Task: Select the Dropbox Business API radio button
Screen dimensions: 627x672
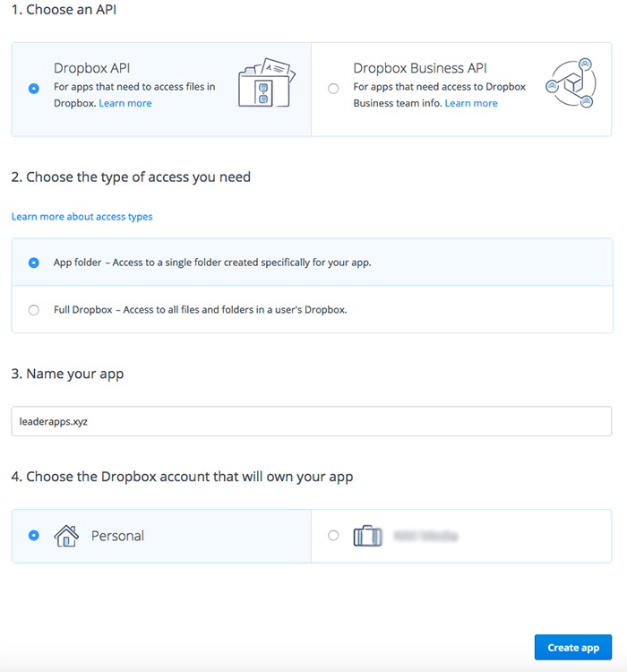Action: [x=333, y=89]
